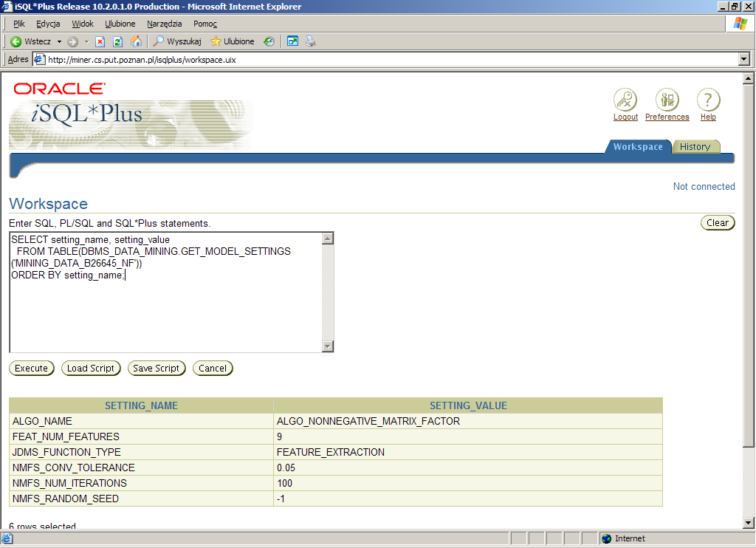Image resolution: width=756 pixels, height=548 pixels.
Task: Click the Logout key icon
Action: (625, 100)
